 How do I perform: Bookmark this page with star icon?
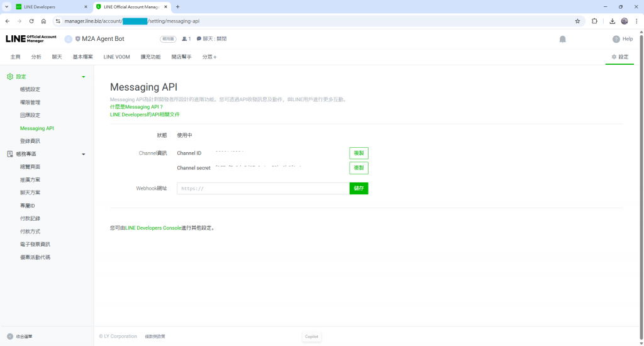pos(577,21)
